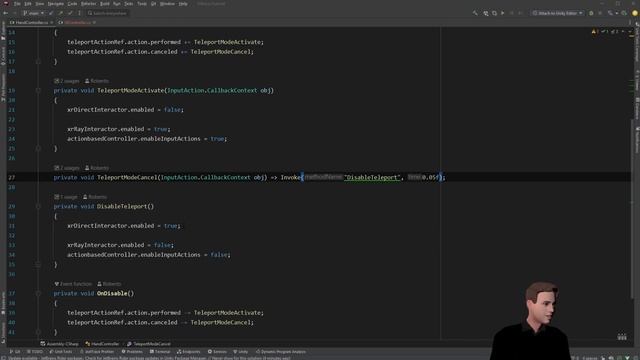Open the Help menu
This screenshot has width=640, height=360.
183,4
